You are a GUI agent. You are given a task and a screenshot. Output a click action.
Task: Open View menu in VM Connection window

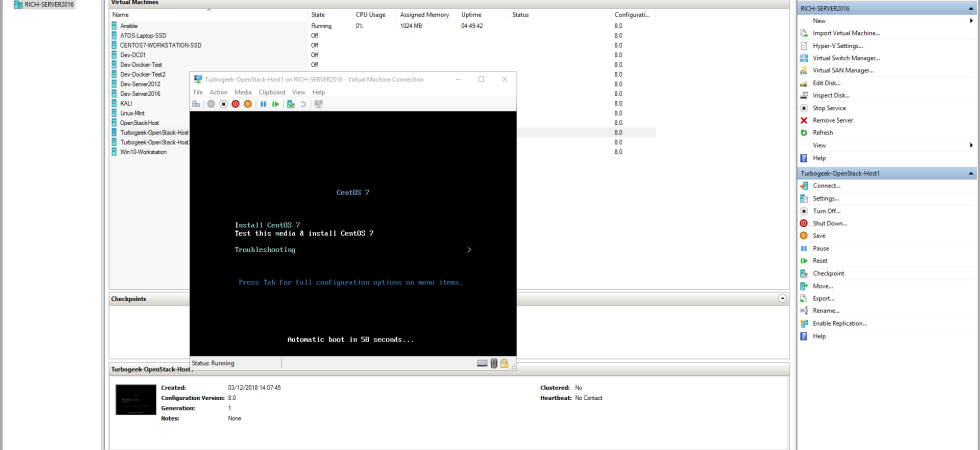pyautogui.click(x=299, y=92)
